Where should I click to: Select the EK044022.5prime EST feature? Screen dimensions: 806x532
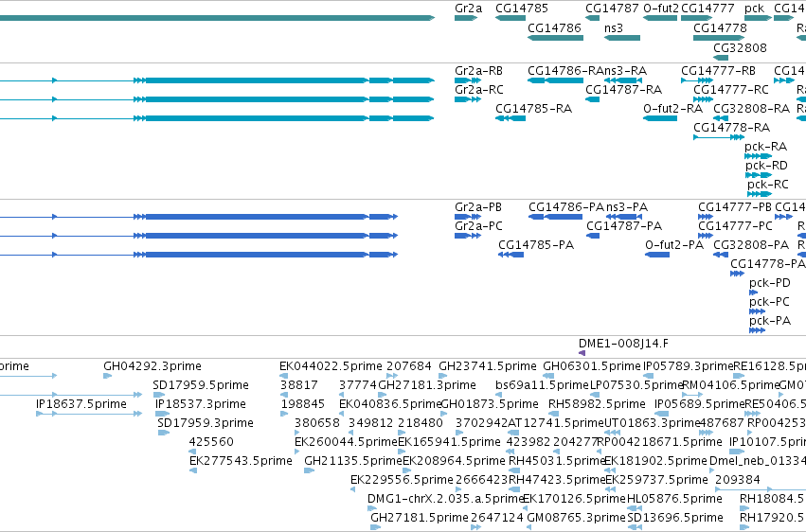(284, 376)
